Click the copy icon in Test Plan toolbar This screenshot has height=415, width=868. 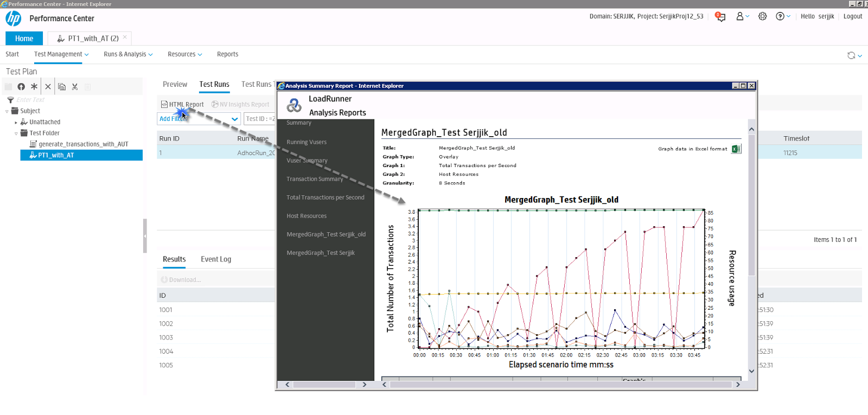pyautogui.click(x=62, y=87)
